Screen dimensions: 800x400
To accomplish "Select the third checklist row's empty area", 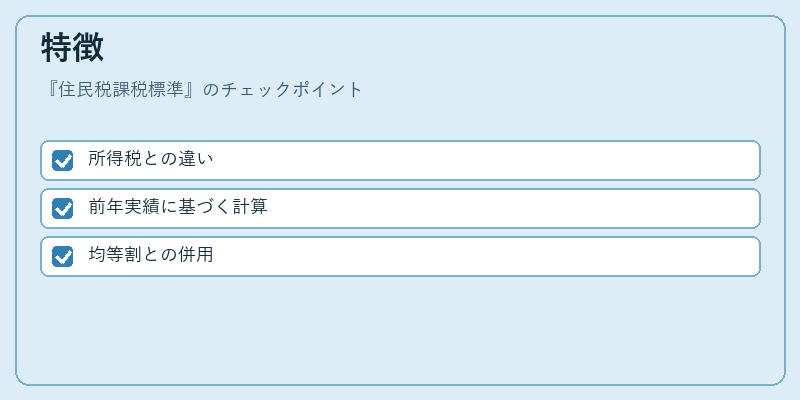I will pyautogui.click(x=485, y=256).
